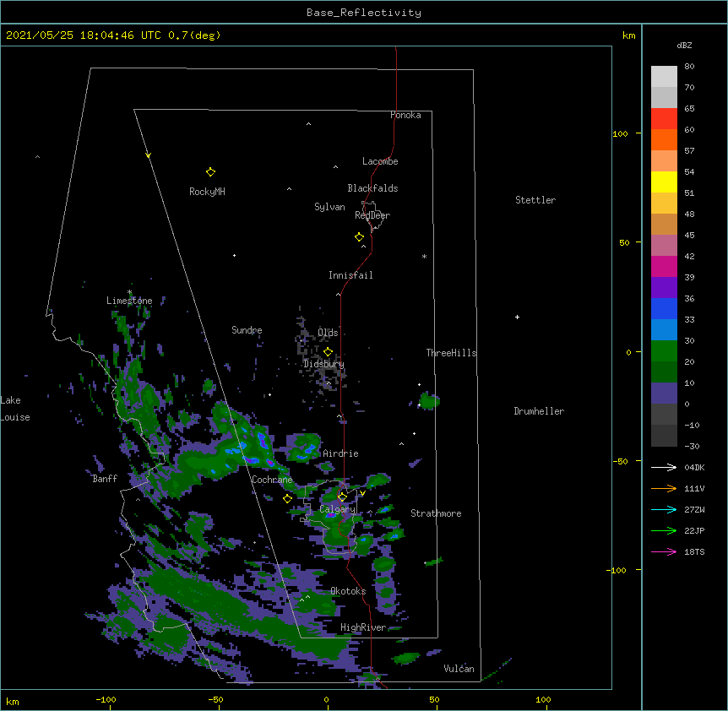The height and width of the screenshot is (711, 728).
Task: Click the light gray 80 dBZ swatch
Action: tap(664, 76)
